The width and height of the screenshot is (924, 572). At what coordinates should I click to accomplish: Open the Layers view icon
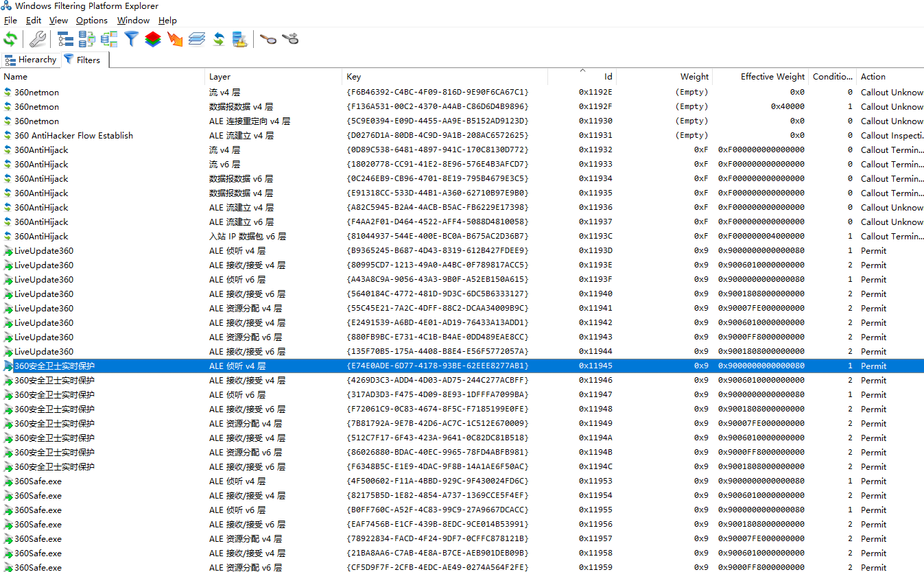click(152, 39)
